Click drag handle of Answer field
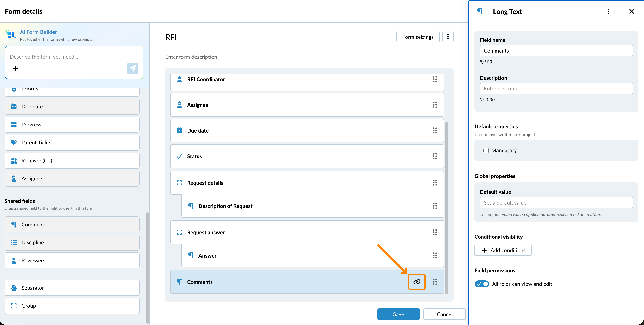Image resolution: width=644 pixels, height=325 pixels. pos(435,255)
